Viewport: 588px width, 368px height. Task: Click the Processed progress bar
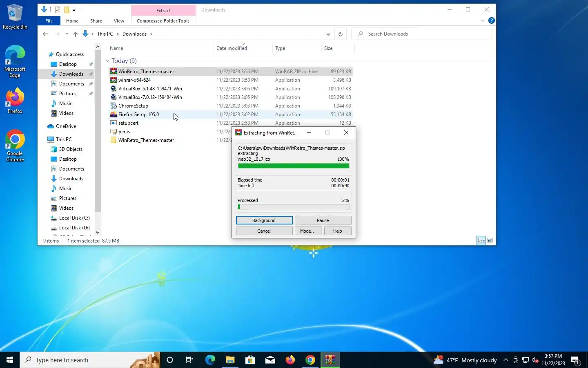(x=294, y=207)
